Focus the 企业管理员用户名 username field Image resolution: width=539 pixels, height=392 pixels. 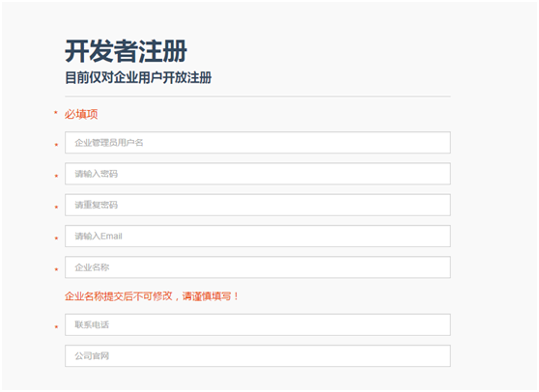click(258, 143)
